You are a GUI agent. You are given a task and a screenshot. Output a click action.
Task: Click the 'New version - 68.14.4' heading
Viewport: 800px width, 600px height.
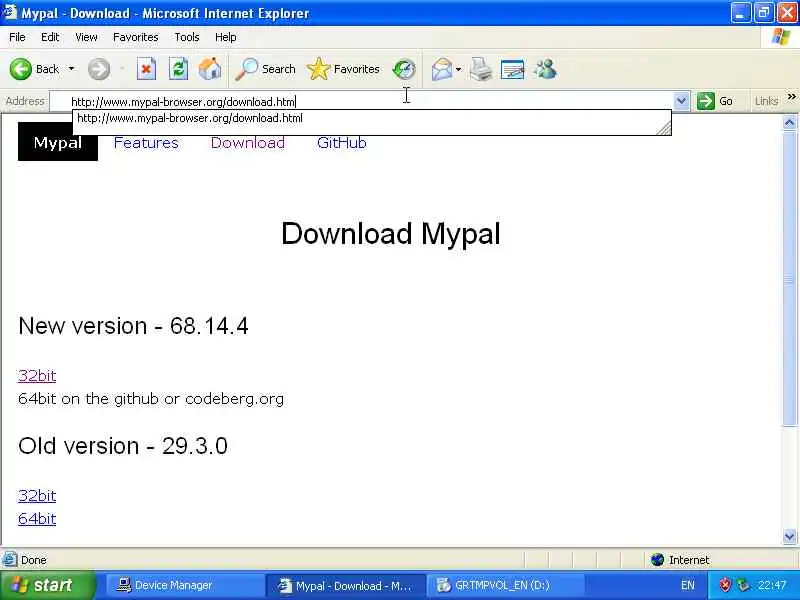click(x=133, y=326)
